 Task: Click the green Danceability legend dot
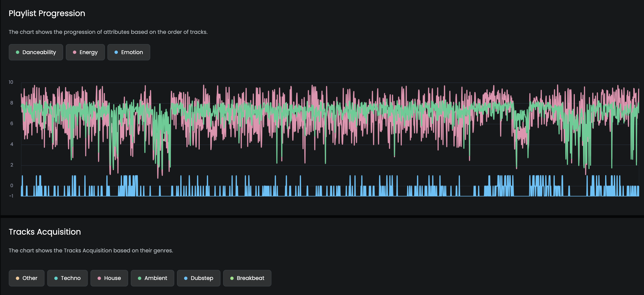18,52
